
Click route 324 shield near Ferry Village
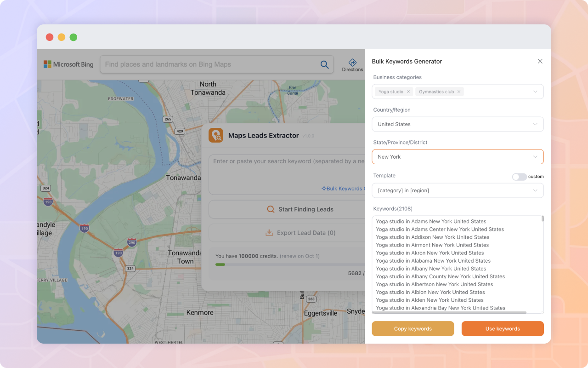point(130,268)
